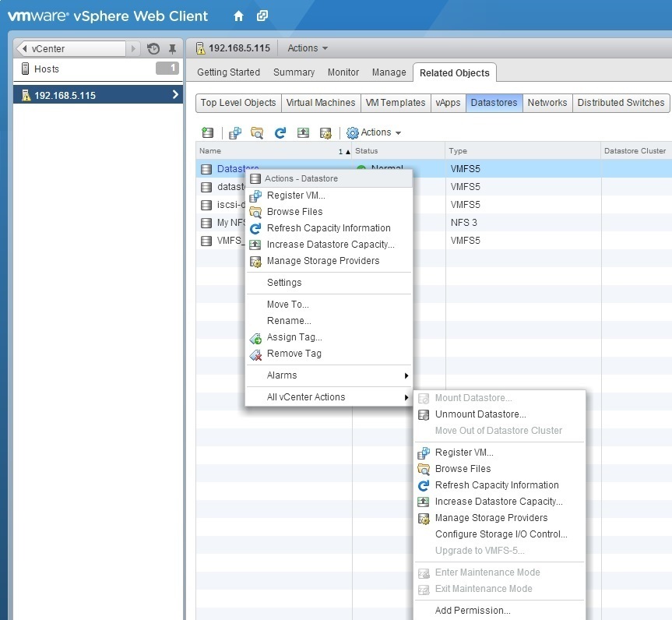This screenshot has height=620, width=672.
Task: Click the datastore icon of the VMFS_ row
Action: point(206,241)
